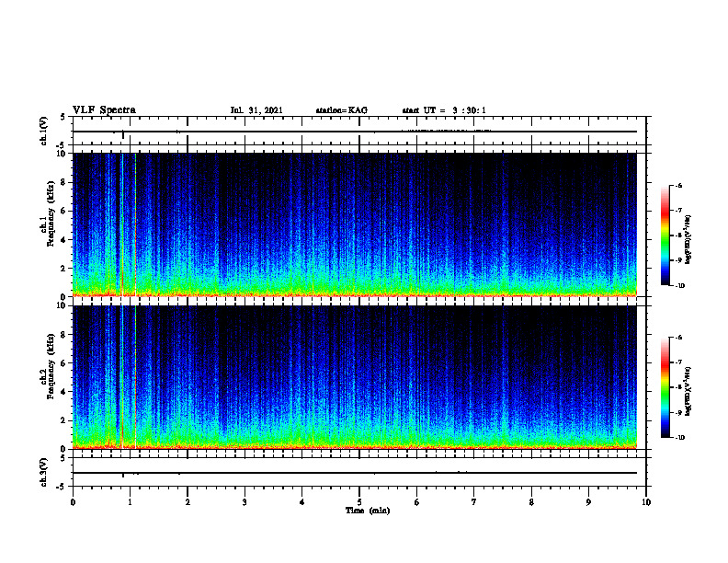Viewport: 728px width, 563px height.
Task: Click the "2" kHz tick on ch.2 frequency axis
Action: (64, 420)
